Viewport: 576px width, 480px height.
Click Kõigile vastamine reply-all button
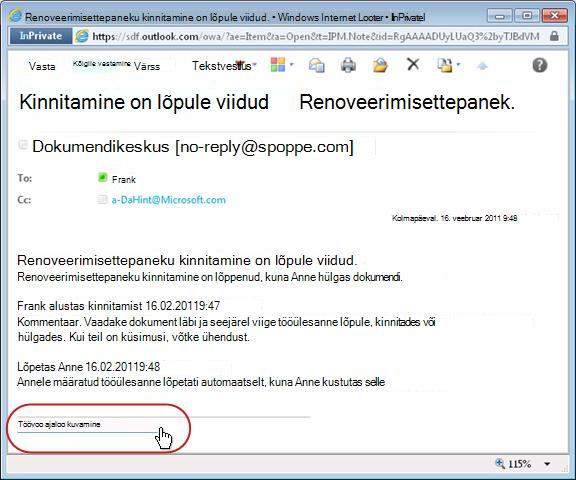(x=101, y=64)
